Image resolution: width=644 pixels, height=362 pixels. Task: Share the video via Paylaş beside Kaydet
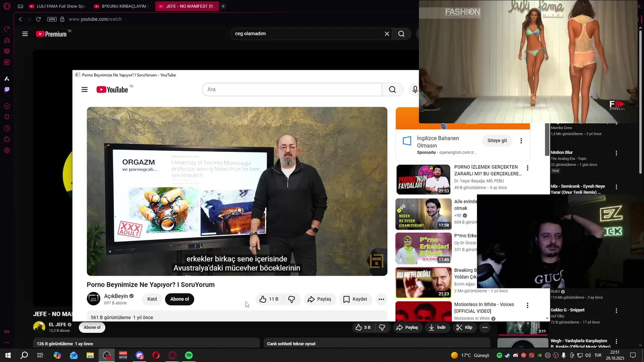319,299
